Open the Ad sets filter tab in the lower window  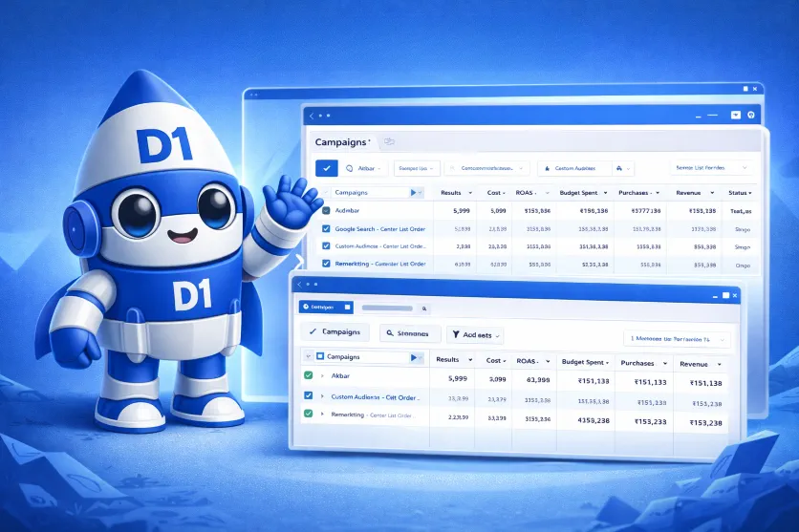pyautogui.click(x=475, y=335)
